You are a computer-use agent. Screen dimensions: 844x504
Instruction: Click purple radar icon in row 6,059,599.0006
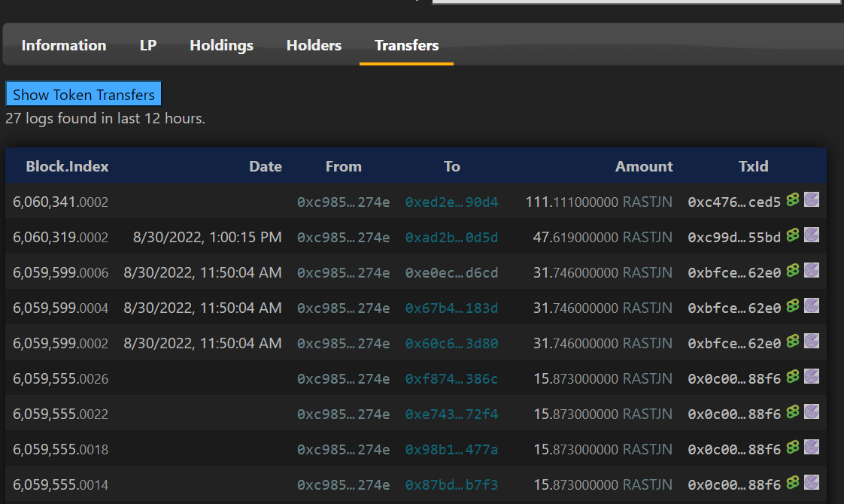coord(812,270)
